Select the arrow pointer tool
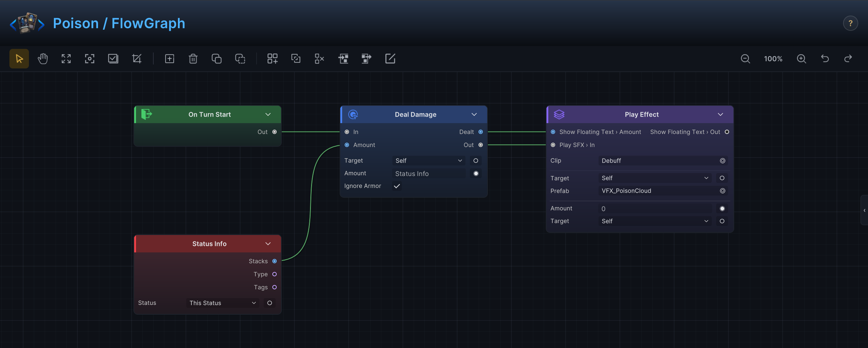Screen dimensions: 868x348 click(19, 59)
